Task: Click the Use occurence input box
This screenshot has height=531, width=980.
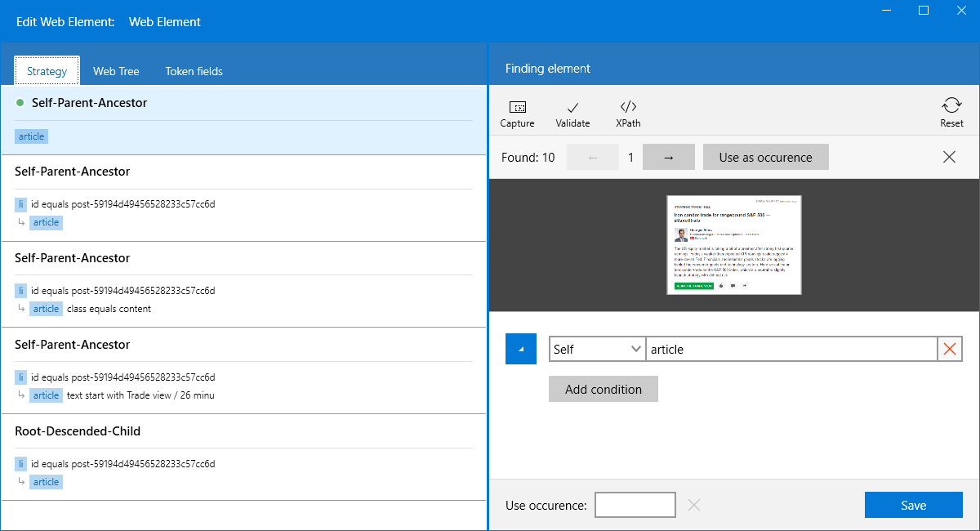Action: pos(635,506)
